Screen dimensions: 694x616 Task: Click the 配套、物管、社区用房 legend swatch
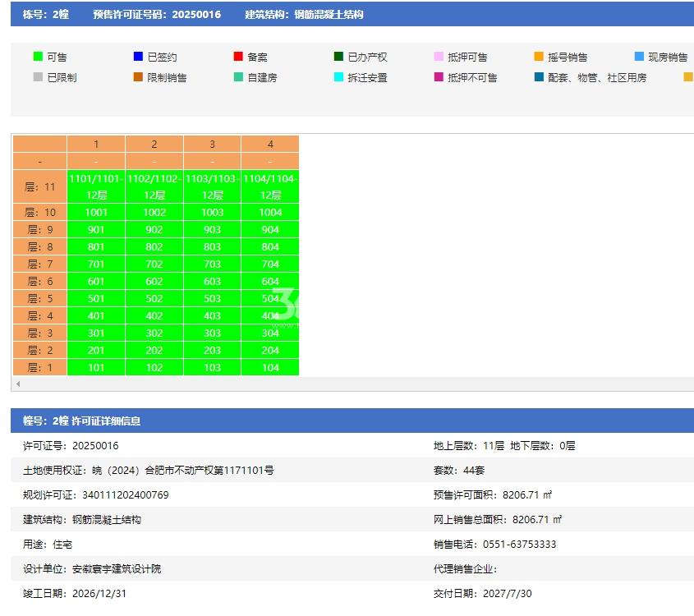(539, 77)
